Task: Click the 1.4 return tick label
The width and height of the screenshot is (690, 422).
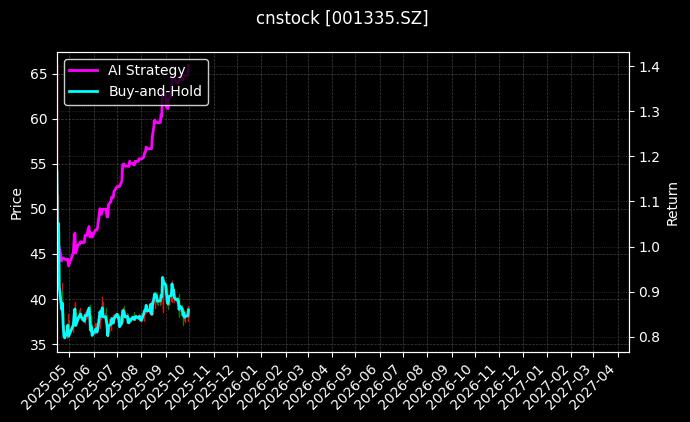Action: [x=649, y=67]
